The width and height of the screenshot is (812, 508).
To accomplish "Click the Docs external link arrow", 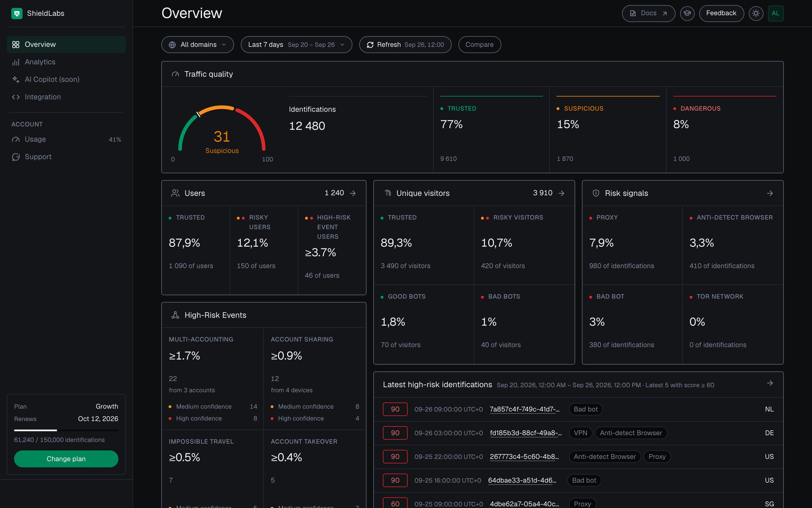I will [665, 14].
